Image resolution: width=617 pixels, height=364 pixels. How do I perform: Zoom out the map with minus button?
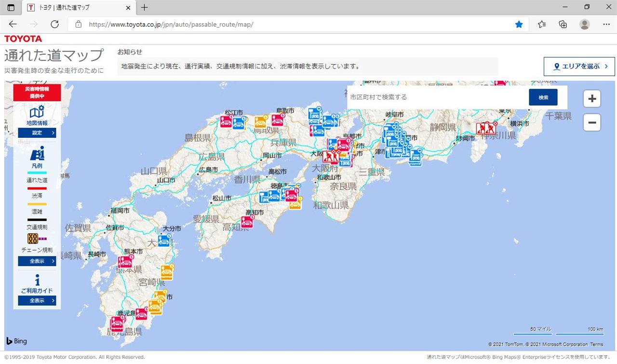(x=592, y=122)
